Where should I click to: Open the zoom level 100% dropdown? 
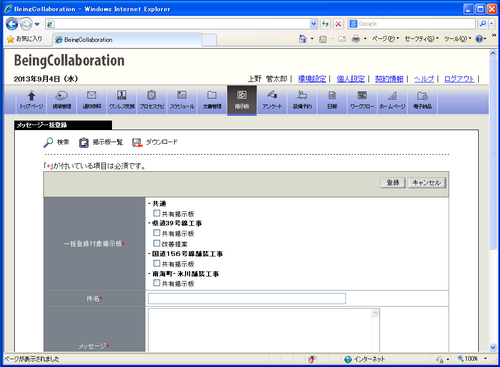pos(486,359)
